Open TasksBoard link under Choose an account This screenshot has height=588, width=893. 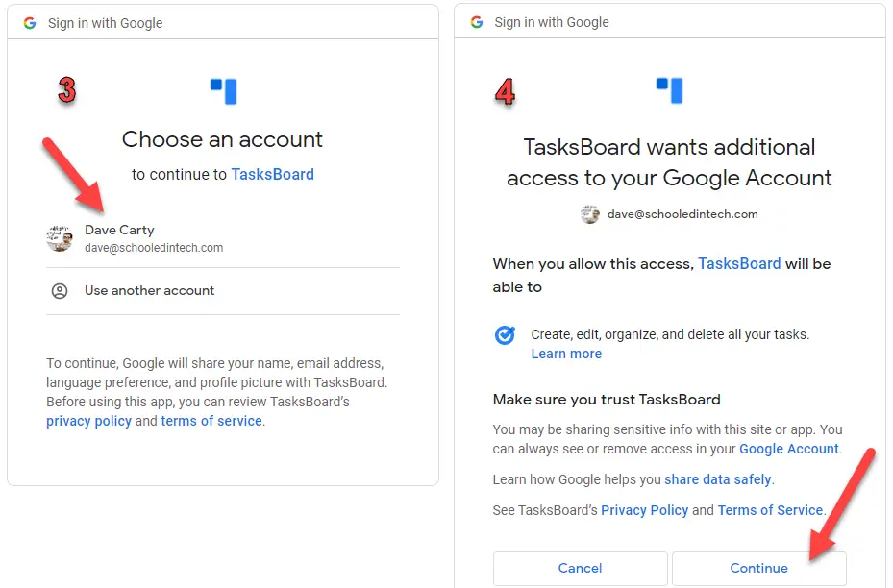pos(272,174)
